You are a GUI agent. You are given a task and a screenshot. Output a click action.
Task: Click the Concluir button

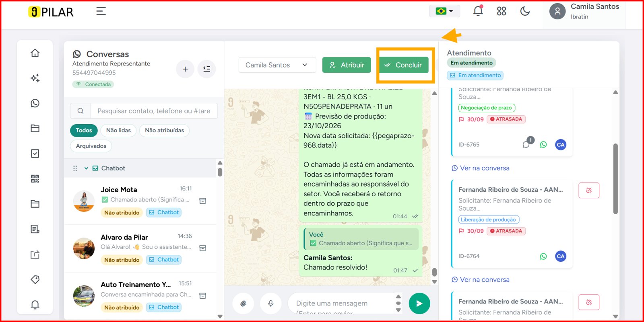pyautogui.click(x=404, y=65)
